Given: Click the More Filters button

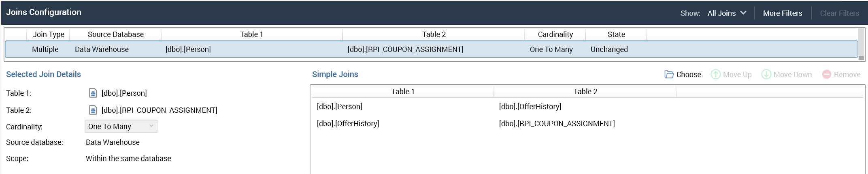Looking at the screenshot, I should pyautogui.click(x=782, y=13).
